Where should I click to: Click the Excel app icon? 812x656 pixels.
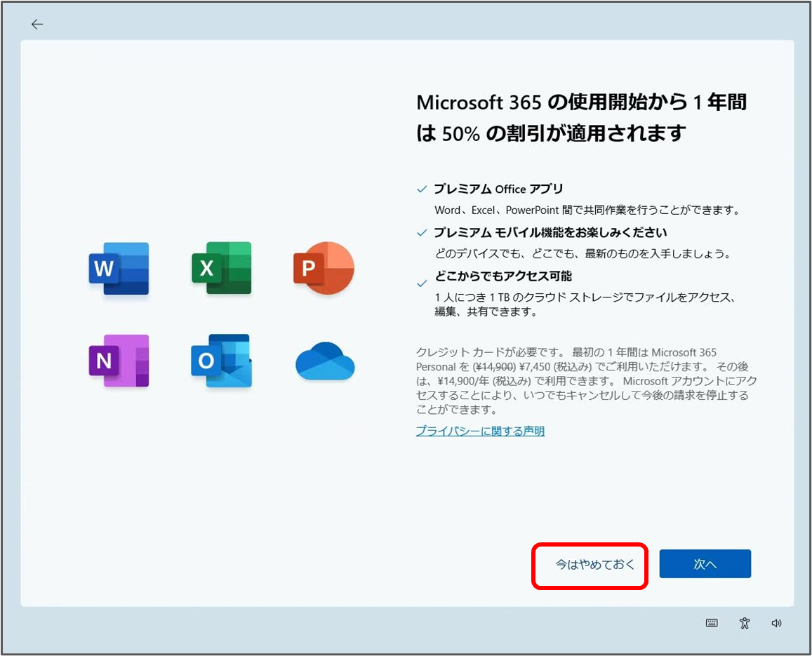coord(222,268)
